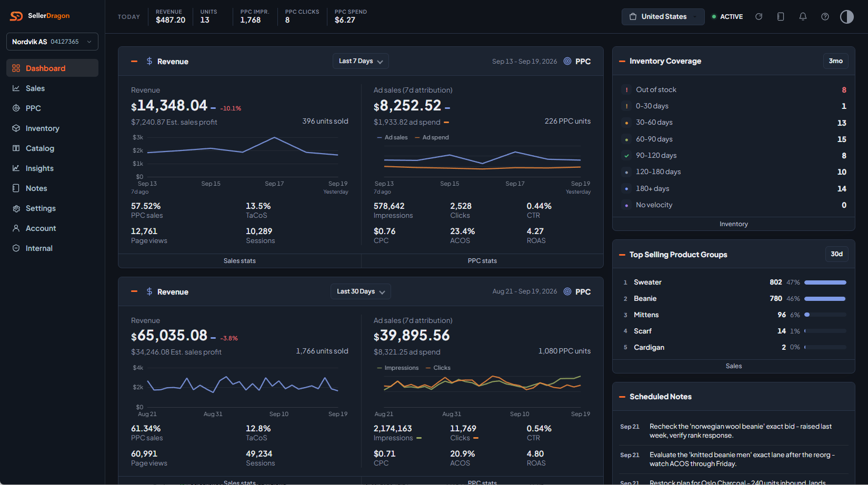This screenshot has height=485, width=868.
Task: Open note about 'norwegian wool beanie' exact bid
Action: pos(734,431)
